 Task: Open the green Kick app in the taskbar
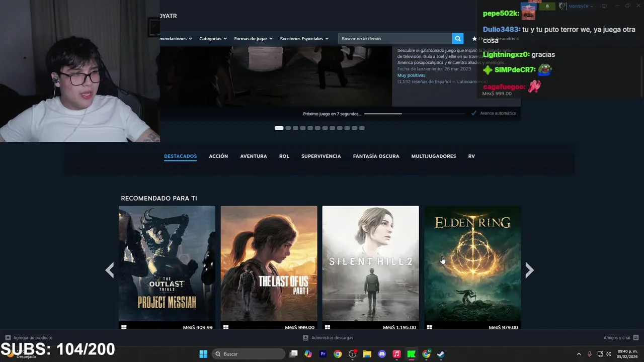411,354
